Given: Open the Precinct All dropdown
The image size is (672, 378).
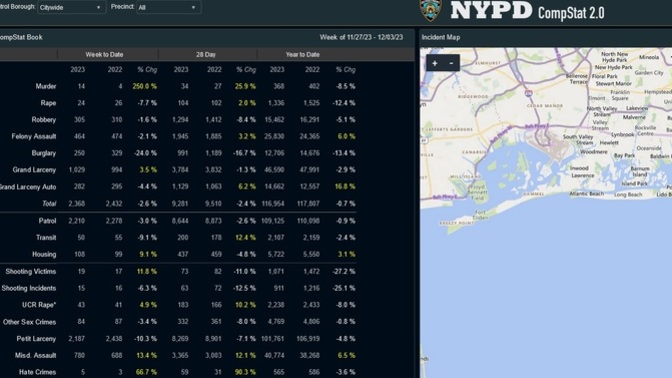Looking at the screenshot, I should tap(168, 7).
